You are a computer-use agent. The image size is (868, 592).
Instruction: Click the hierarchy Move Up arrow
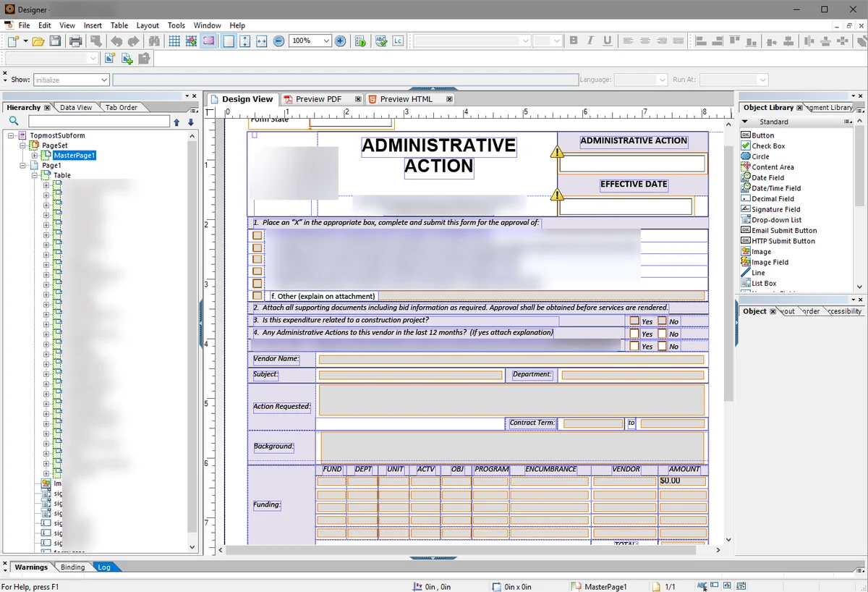(176, 122)
